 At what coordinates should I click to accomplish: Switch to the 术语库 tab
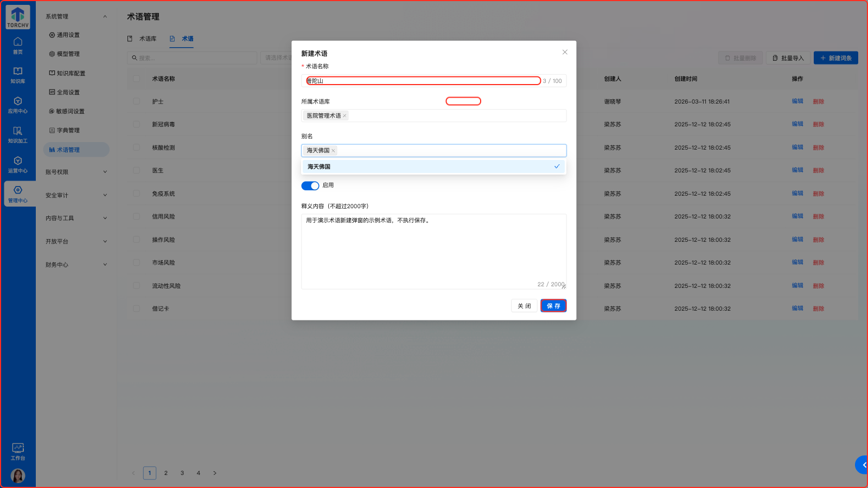pos(142,39)
